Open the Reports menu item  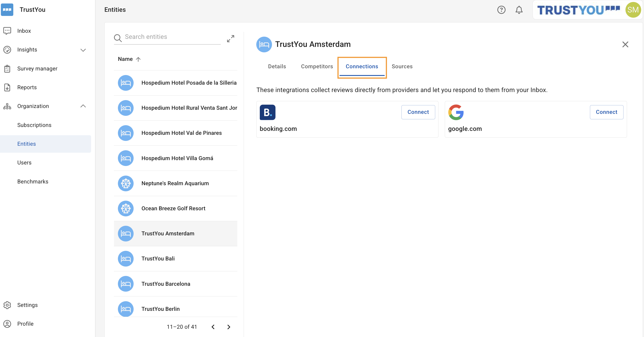[x=27, y=87]
